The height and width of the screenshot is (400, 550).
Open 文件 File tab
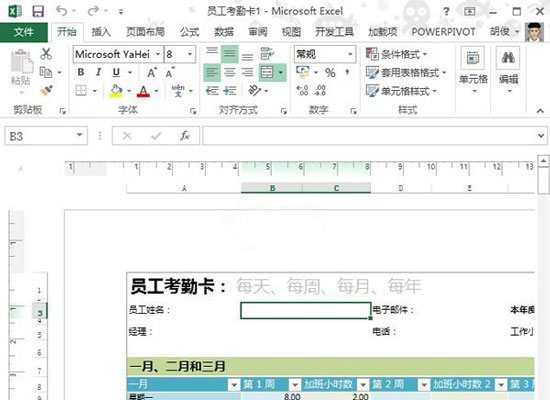[24, 32]
